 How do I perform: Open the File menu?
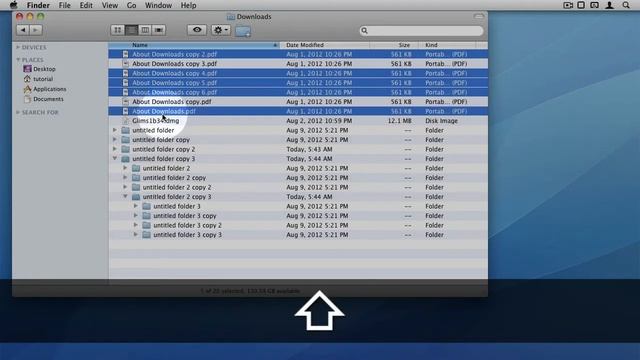(64, 5)
